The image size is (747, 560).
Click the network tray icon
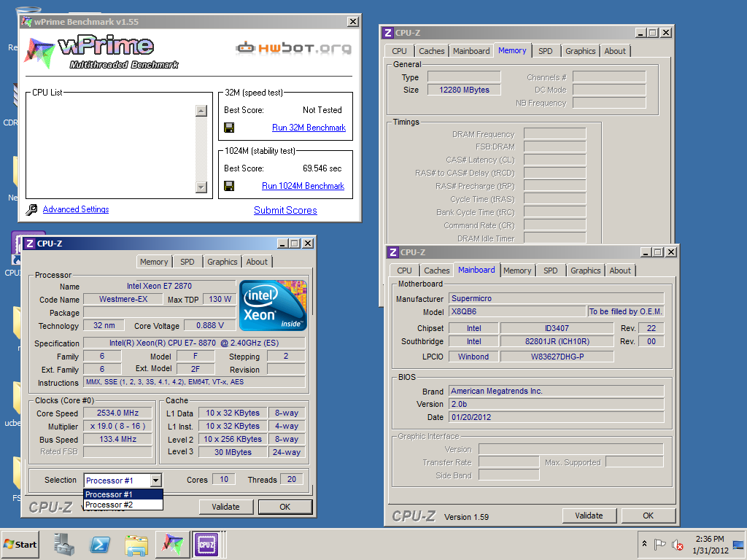(738, 545)
